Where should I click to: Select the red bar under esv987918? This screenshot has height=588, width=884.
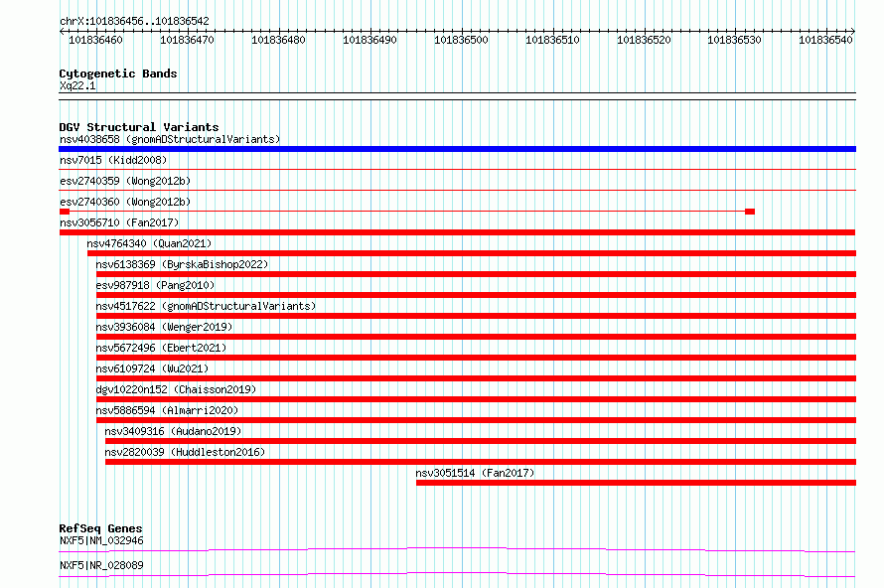click(476, 295)
